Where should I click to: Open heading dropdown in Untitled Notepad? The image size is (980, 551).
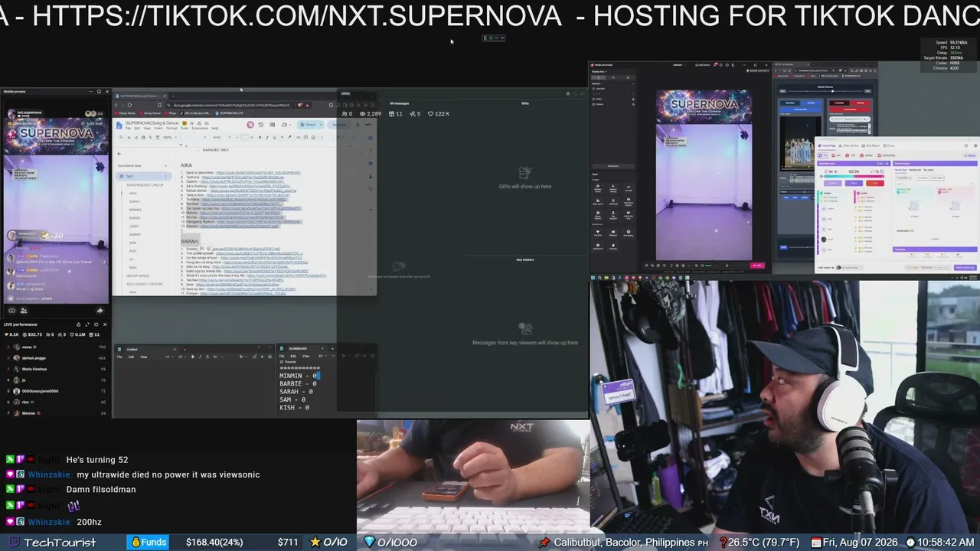(x=170, y=357)
